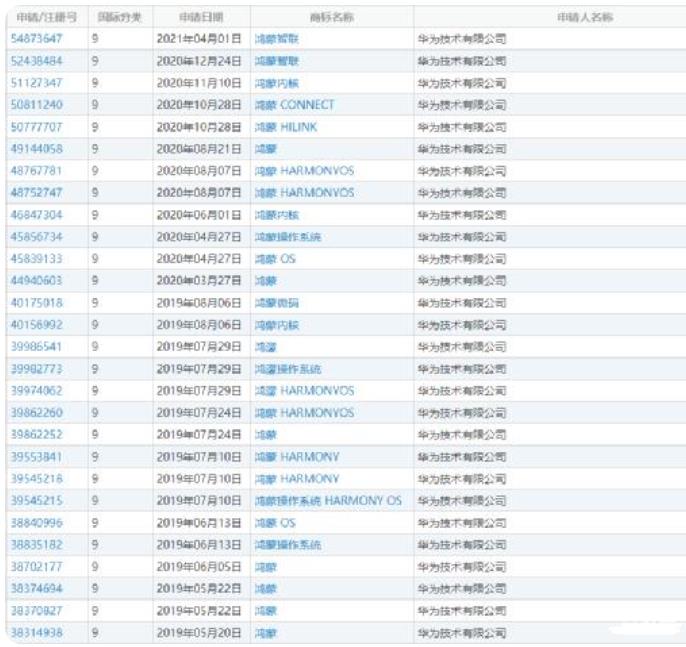
Task: Open registration link 52438484
Action: point(36,60)
